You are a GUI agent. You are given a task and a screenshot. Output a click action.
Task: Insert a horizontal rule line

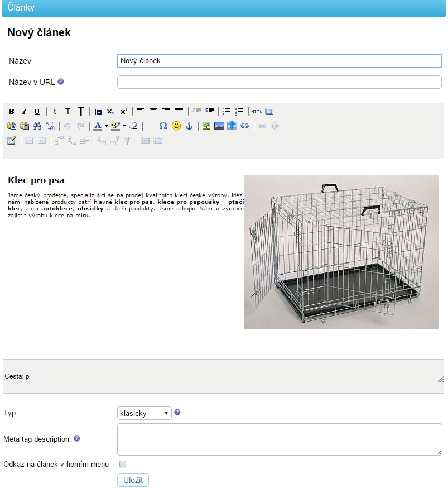tap(151, 126)
